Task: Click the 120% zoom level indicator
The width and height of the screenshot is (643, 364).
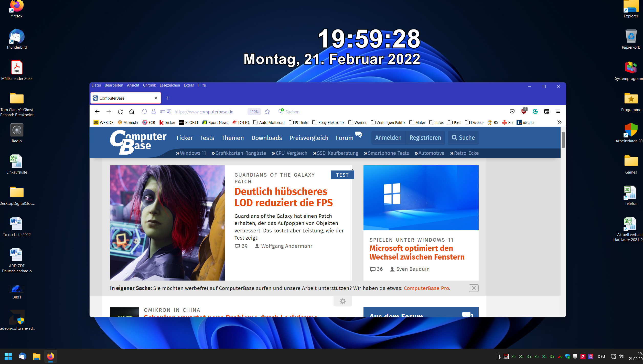Action: [x=254, y=112]
